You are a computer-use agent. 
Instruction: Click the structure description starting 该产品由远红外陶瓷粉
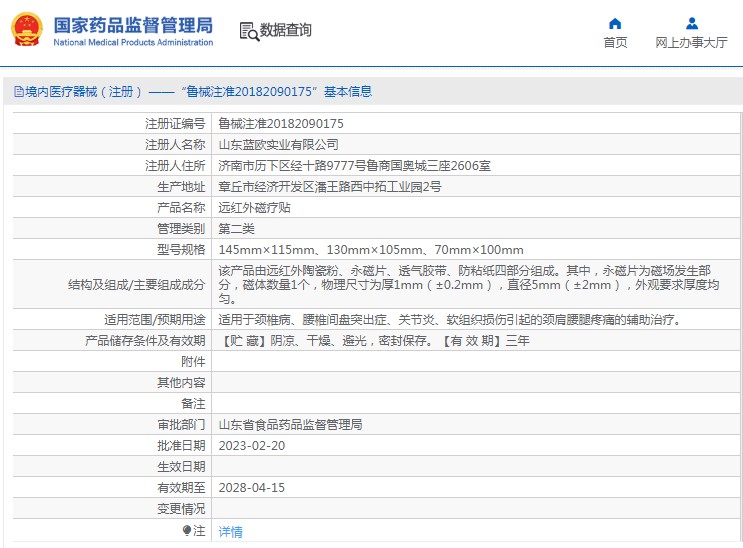tap(469, 284)
